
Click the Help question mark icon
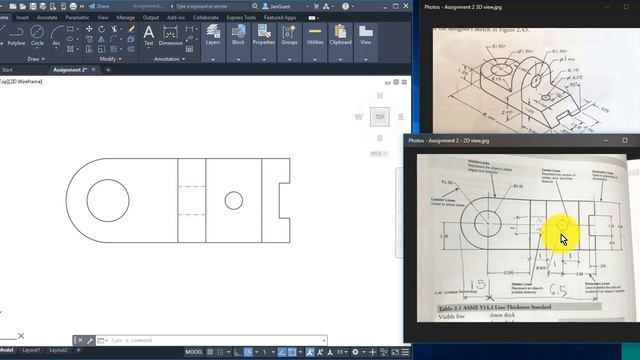click(x=345, y=7)
